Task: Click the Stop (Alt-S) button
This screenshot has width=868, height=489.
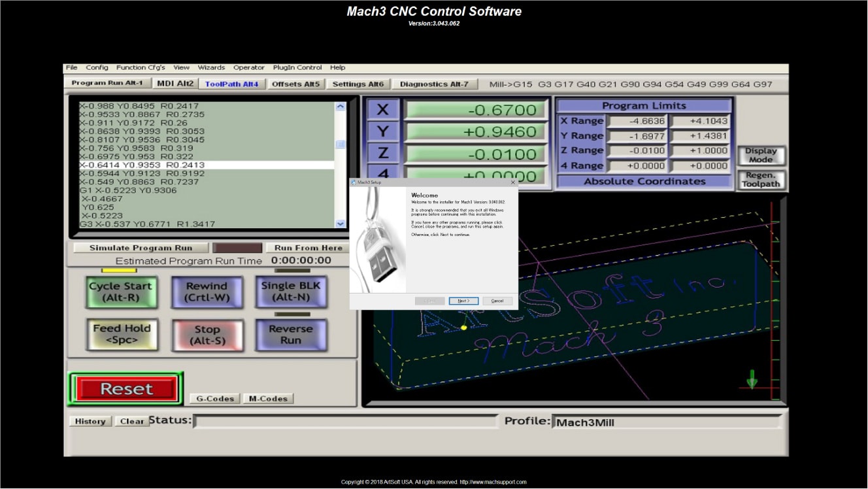Action: [207, 335]
